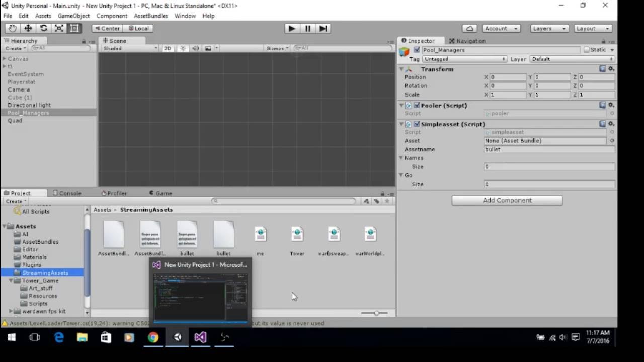The width and height of the screenshot is (644, 362).
Task: Expand the Canvas hierarchy item
Action: tap(4, 59)
